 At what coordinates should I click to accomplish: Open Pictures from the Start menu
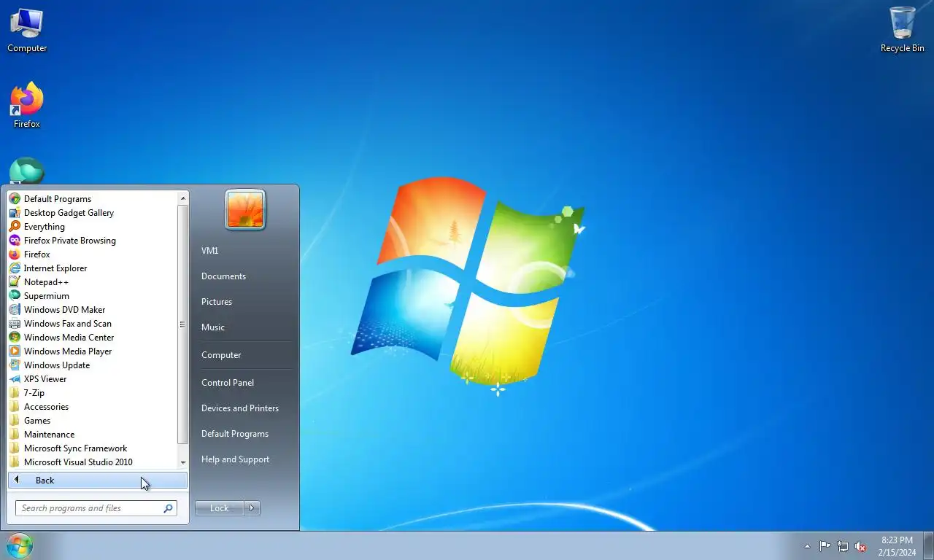click(x=217, y=302)
